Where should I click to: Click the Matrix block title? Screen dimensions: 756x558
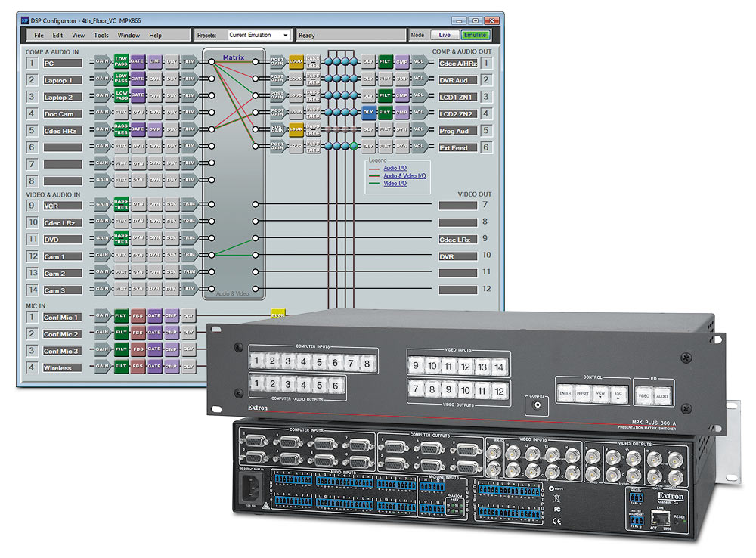click(234, 57)
